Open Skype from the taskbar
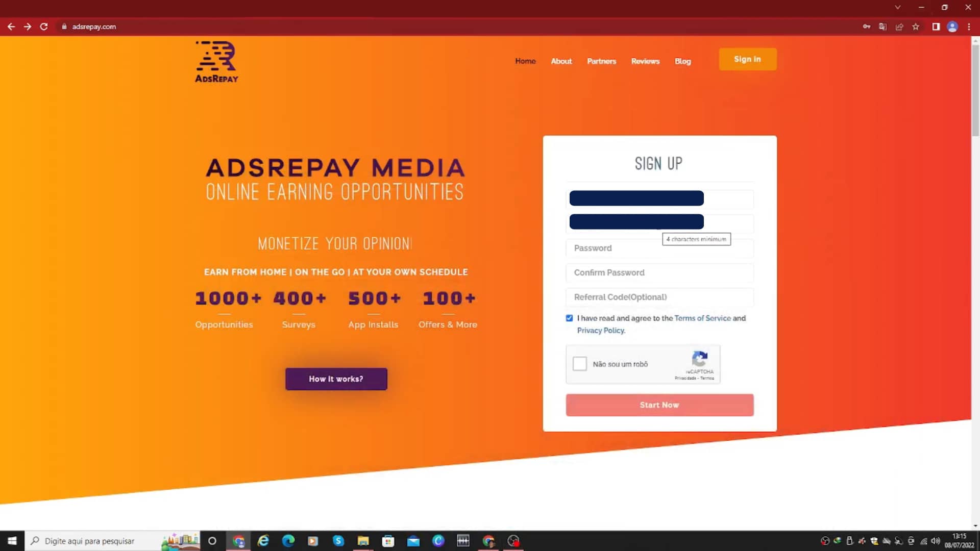 [x=338, y=541]
